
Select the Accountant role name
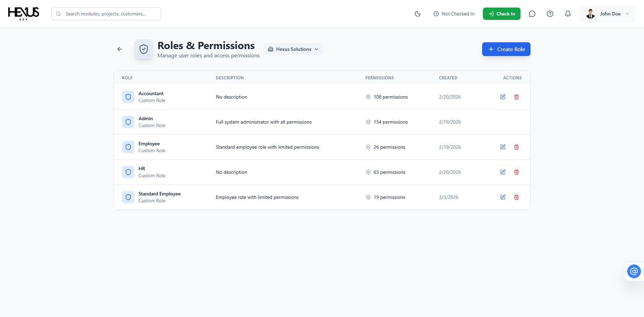tap(151, 93)
